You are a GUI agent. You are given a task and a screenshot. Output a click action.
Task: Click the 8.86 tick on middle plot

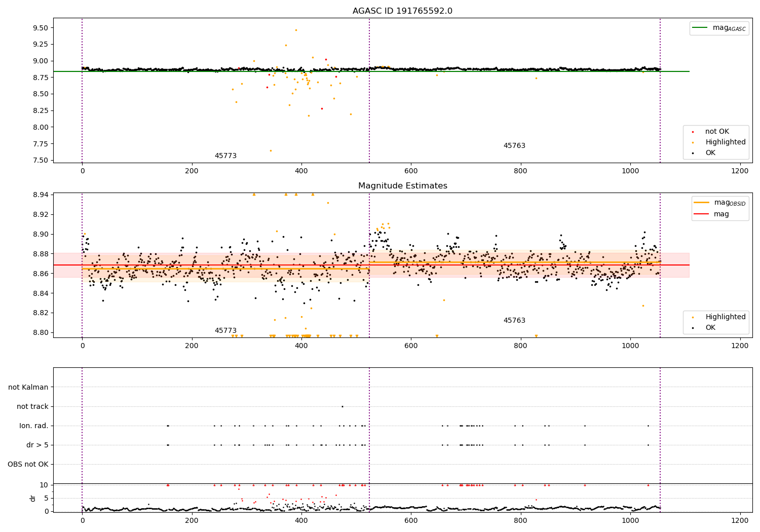click(x=40, y=274)
